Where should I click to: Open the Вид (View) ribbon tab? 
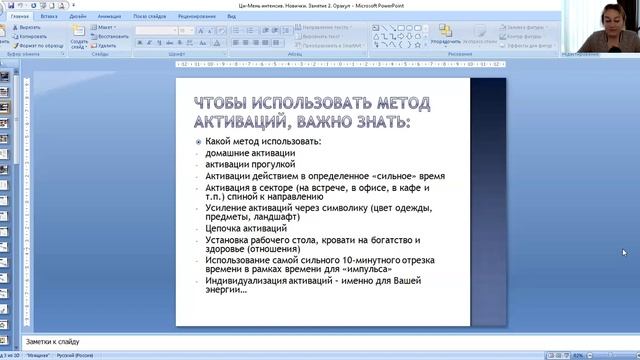pos(231,16)
